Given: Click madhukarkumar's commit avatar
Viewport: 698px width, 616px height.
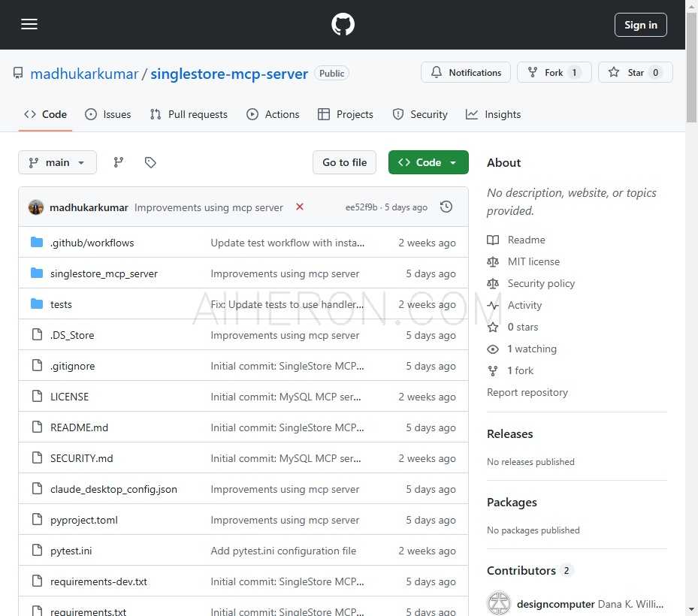Looking at the screenshot, I should 36,207.
